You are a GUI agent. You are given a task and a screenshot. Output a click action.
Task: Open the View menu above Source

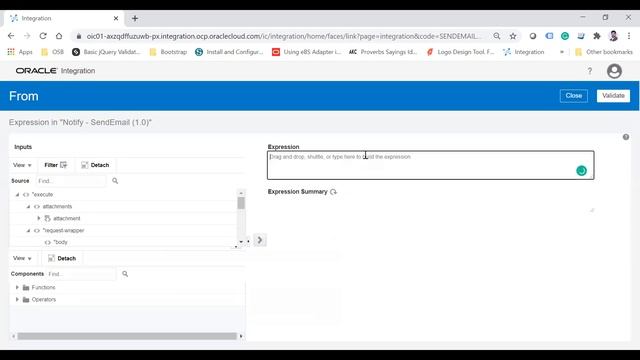tap(22, 165)
